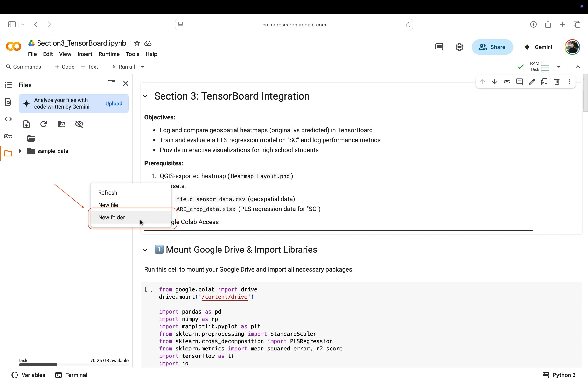The width and height of the screenshot is (588, 382).
Task: Move cell up arrow
Action: pyautogui.click(x=482, y=82)
